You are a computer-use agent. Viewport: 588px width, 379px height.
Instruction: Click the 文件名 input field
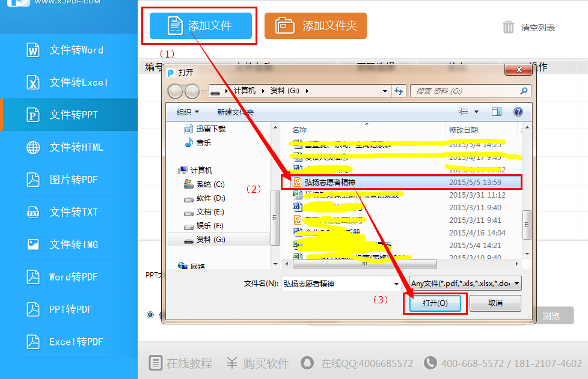point(337,283)
